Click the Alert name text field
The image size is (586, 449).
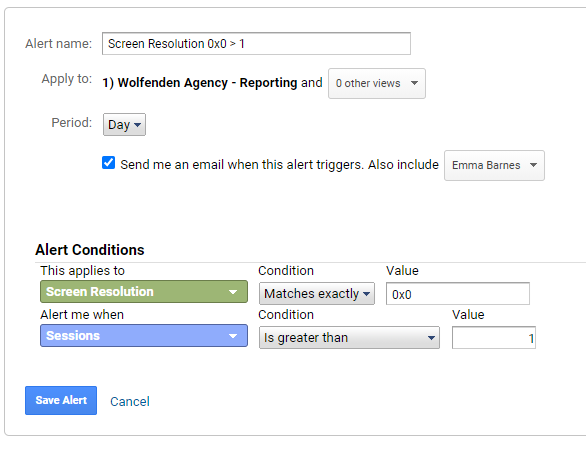(256, 44)
